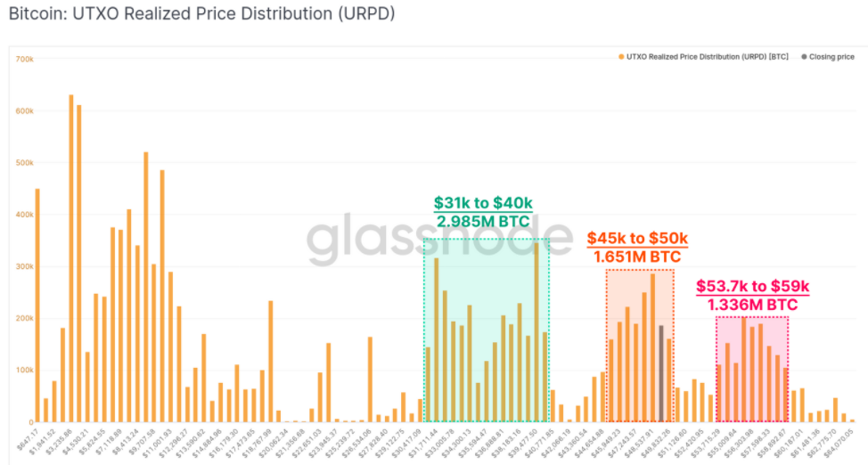
Task: Select the gray closing price bar
Action: tap(661, 373)
